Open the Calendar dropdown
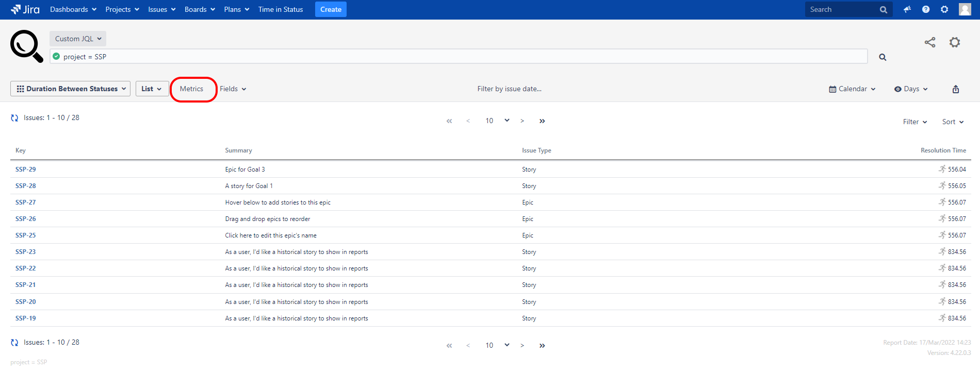The width and height of the screenshot is (980, 373). point(852,89)
